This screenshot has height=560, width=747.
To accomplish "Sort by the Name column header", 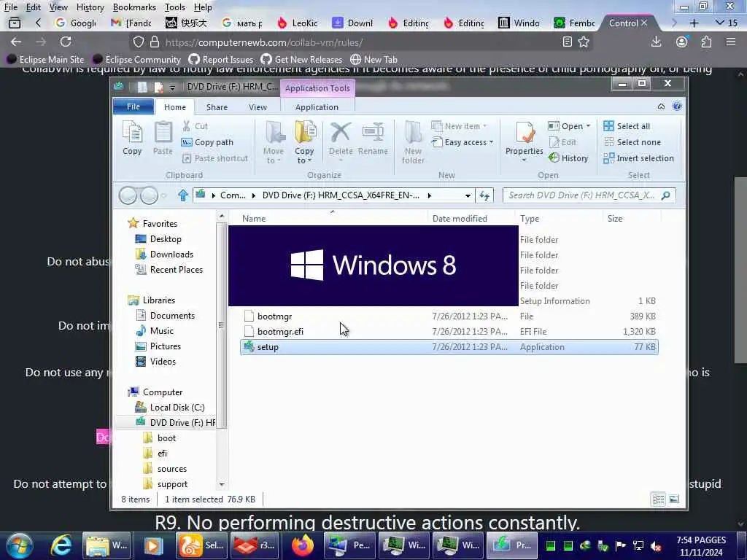I will [254, 219].
